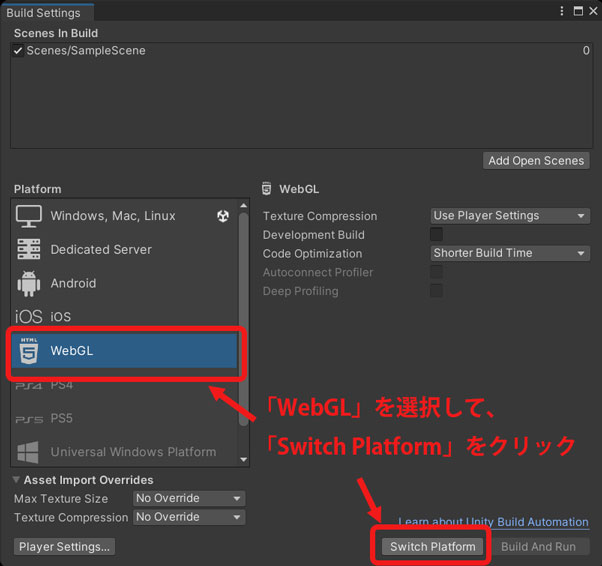This screenshot has height=566, width=602.
Task: Select the Android platform
Action: [x=125, y=283]
